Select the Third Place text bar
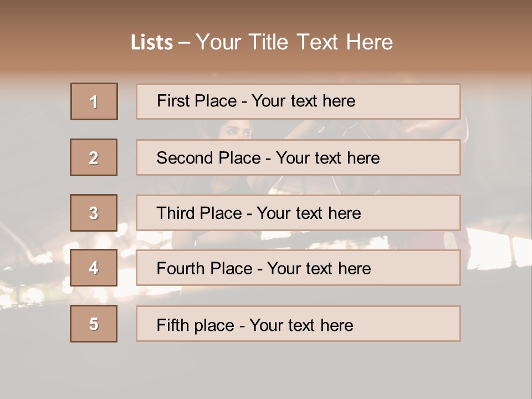 click(x=298, y=213)
